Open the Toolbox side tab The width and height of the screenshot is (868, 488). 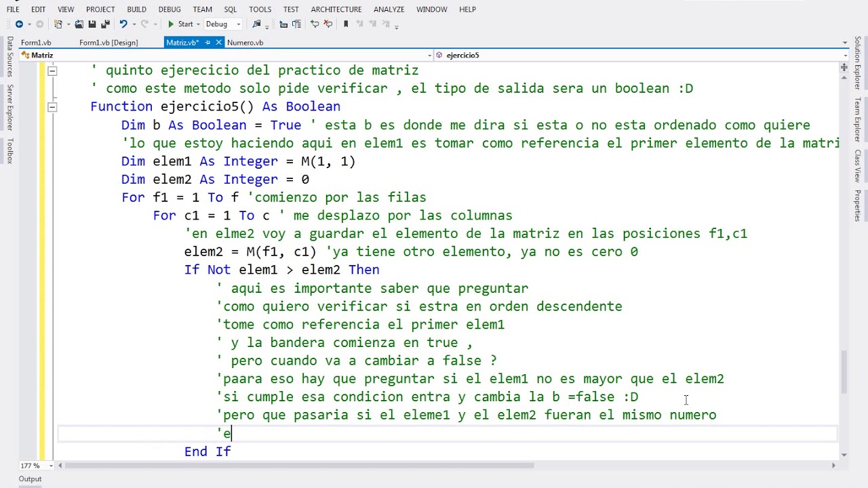[x=9, y=151]
